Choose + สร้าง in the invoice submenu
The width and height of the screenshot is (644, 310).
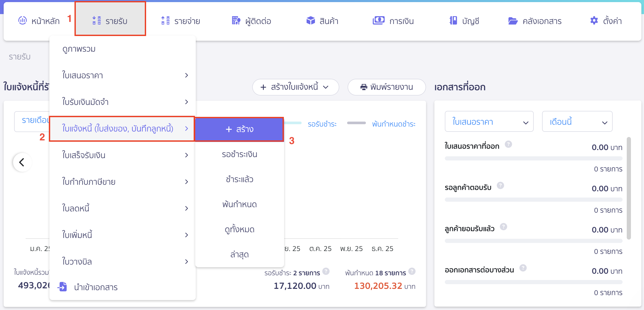pos(239,129)
